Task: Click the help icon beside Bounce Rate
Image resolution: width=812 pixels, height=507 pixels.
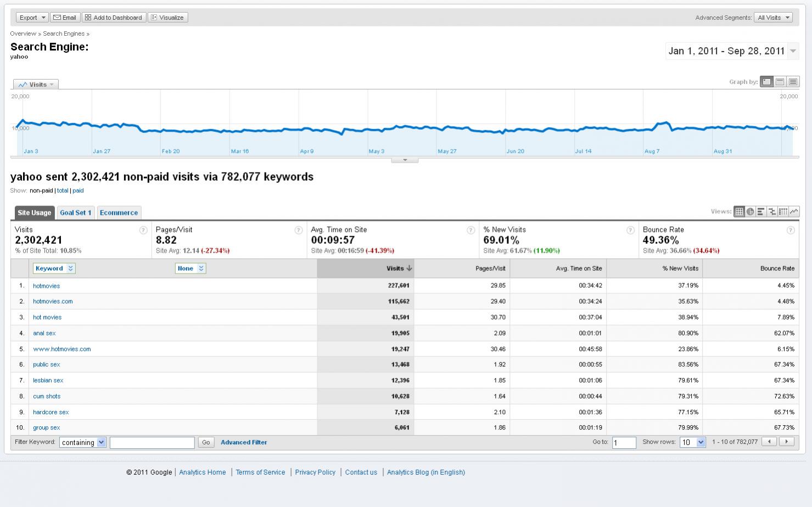Action: tap(791, 230)
